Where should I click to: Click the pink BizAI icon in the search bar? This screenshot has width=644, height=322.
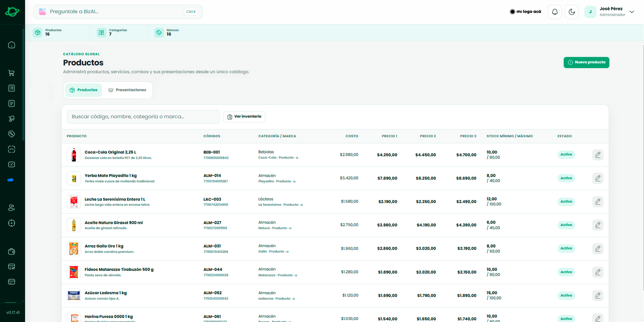point(42,12)
